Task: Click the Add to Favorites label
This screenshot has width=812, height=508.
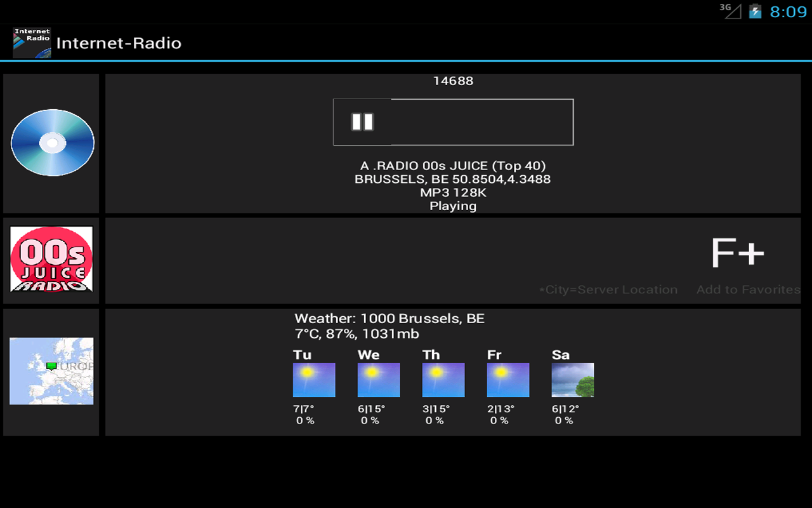Action: [x=747, y=290]
